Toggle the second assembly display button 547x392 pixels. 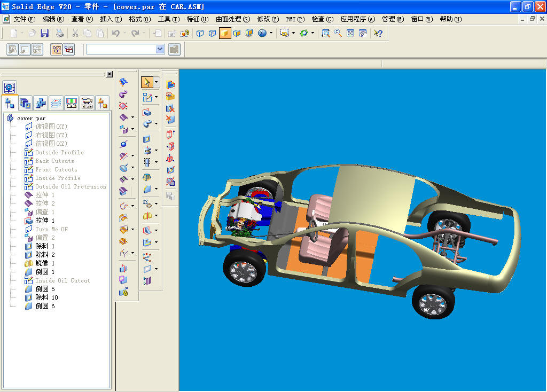(69, 50)
